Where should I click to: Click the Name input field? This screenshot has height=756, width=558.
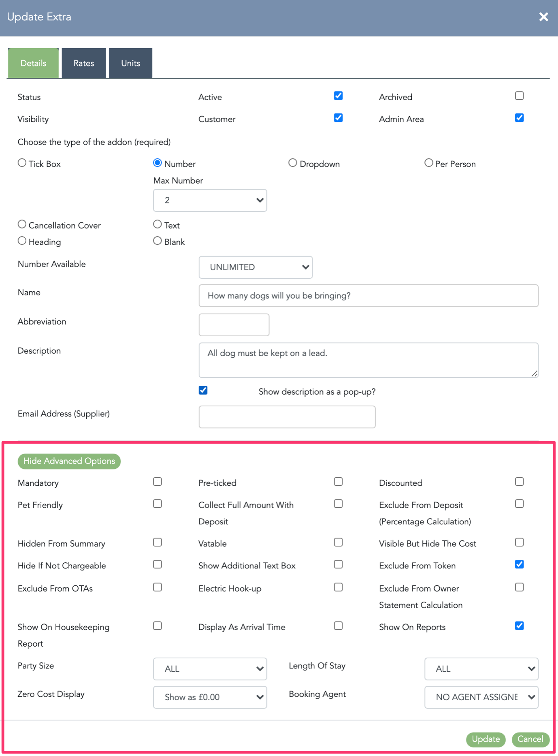coord(368,295)
